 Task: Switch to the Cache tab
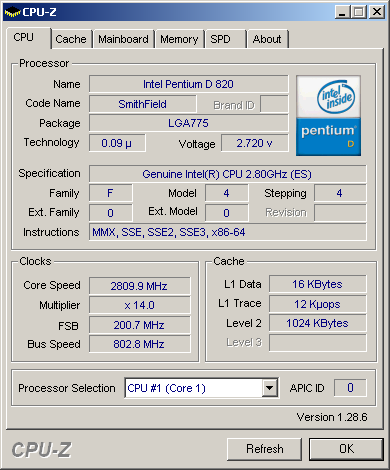71,39
